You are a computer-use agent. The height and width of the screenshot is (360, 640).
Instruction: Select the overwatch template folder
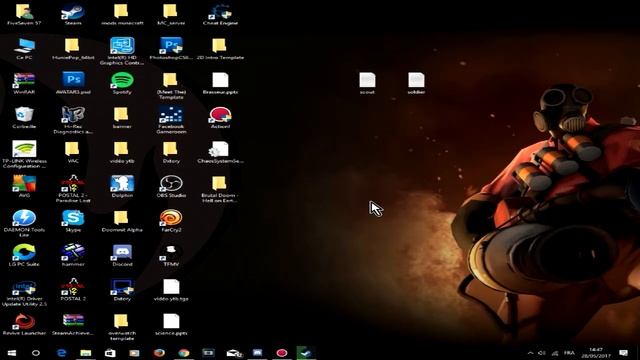(x=122, y=327)
